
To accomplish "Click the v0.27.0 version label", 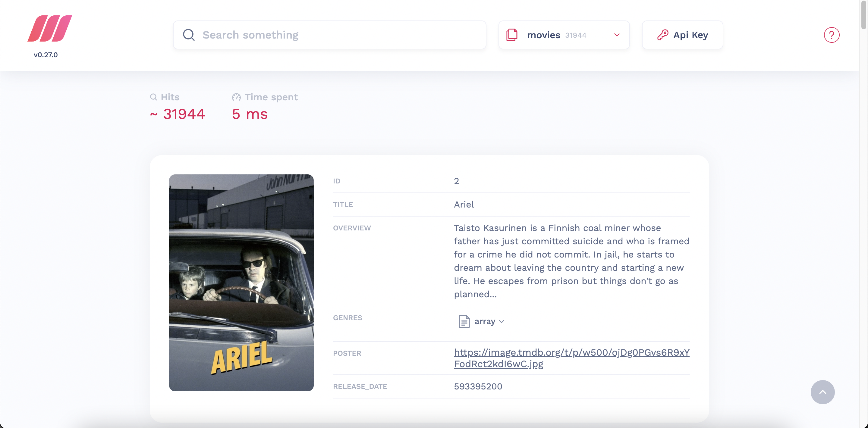I will [x=46, y=55].
